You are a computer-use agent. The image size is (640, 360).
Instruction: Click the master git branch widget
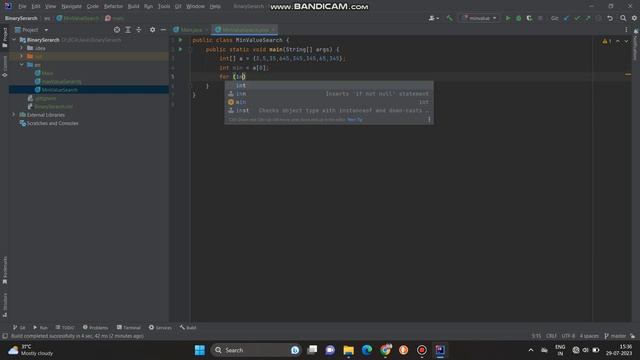(616, 336)
